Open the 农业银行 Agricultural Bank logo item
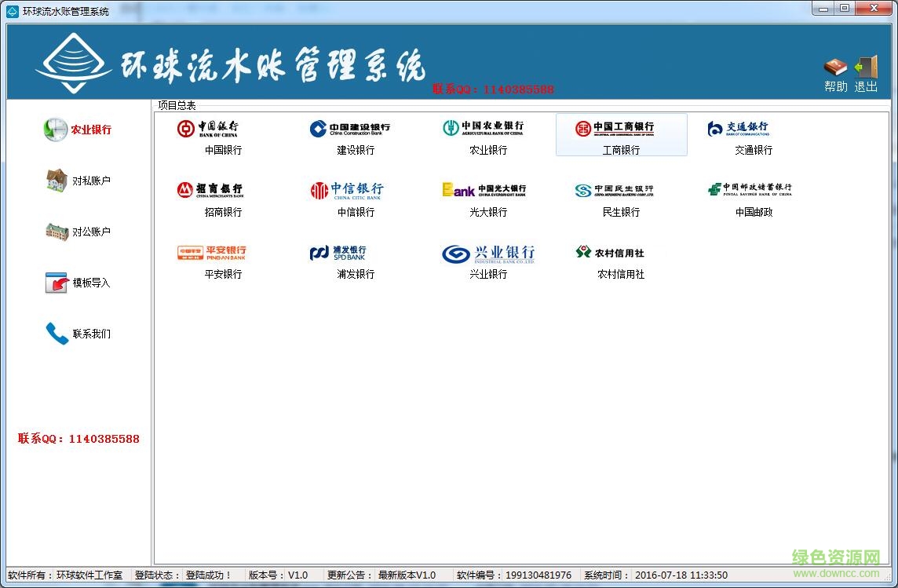Image resolution: width=898 pixels, height=588 pixels. pos(483,128)
